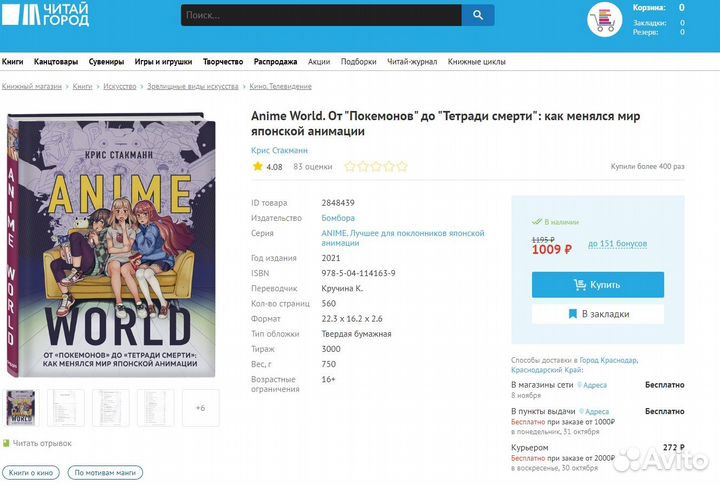
Task: Rate the book with the first empty star
Action: tap(350, 166)
